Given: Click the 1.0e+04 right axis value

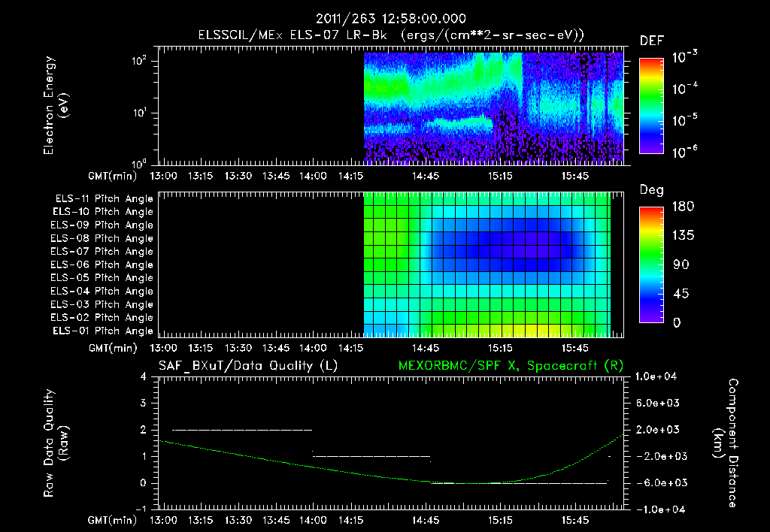Looking at the screenshot, I should point(656,376).
